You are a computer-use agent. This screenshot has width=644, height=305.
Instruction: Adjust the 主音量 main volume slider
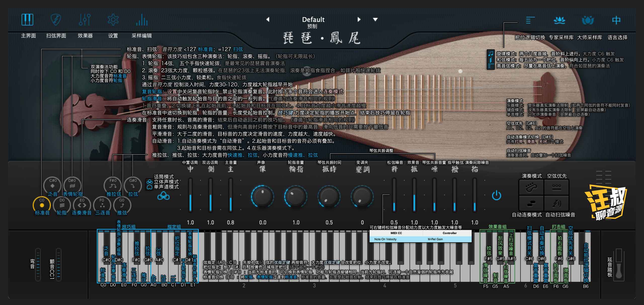click(x=230, y=194)
